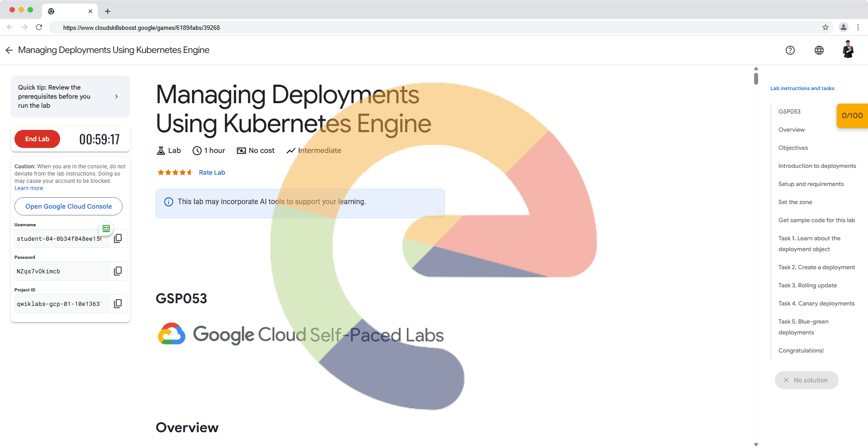Image resolution: width=868 pixels, height=448 pixels.
Task: Click the browser forward arrow
Action: (x=24, y=27)
